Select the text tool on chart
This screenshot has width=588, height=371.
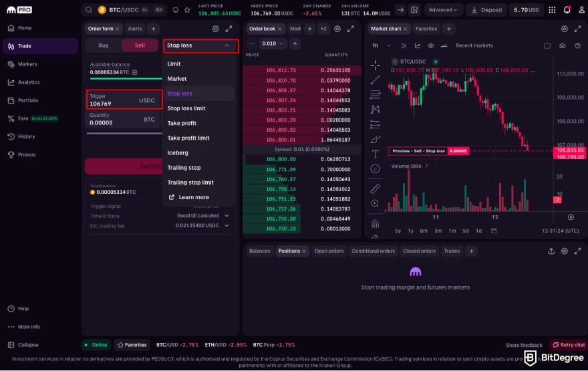pos(375,154)
